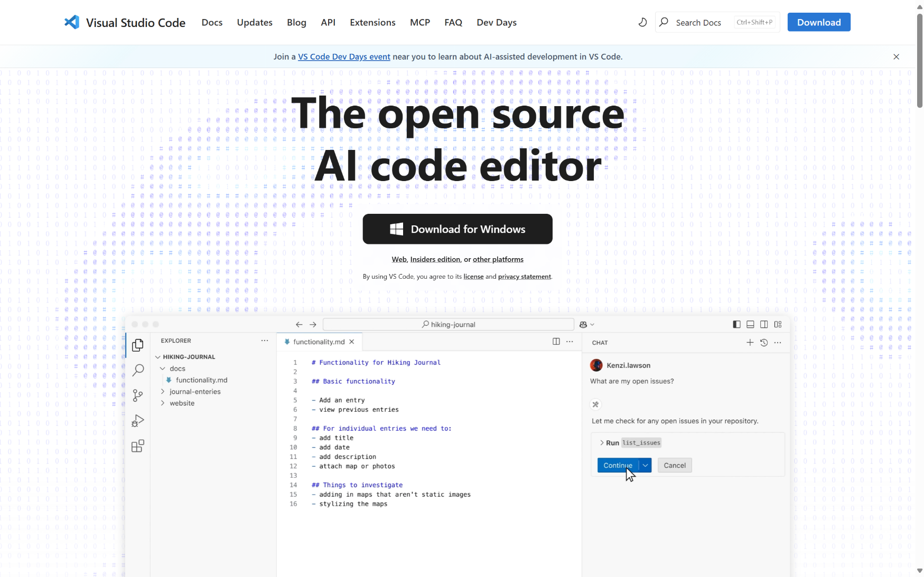Open editor more actions ellipsis
The width and height of the screenshot is (924, 577).
click(x=570, y=342)
